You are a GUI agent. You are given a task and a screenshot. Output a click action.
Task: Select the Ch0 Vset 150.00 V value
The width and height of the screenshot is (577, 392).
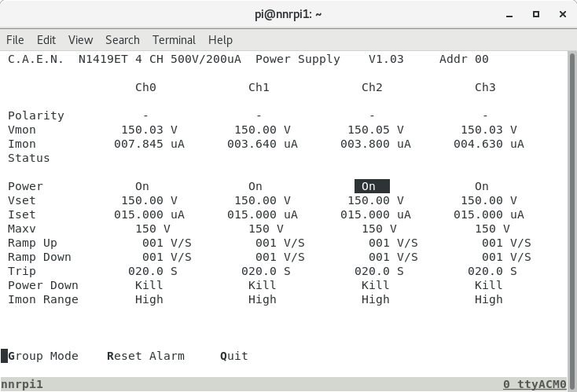149,200
